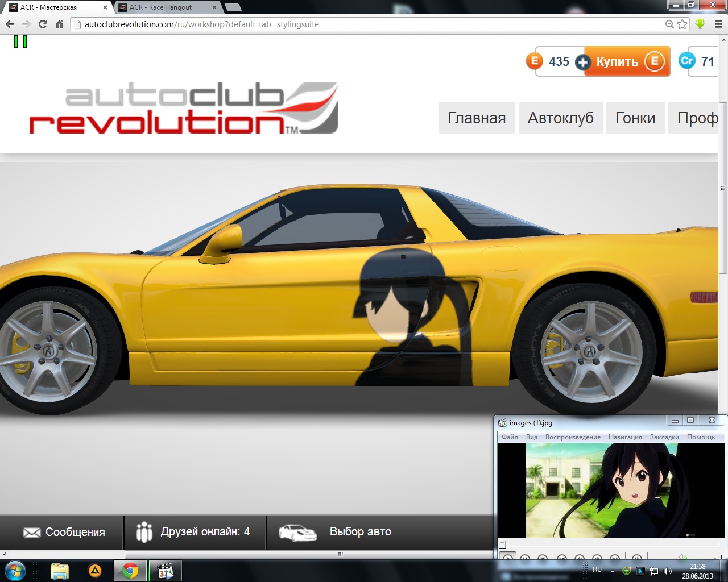Open the Проф navigation item
The width and height of the screenshot is (728, 582).
tap(694, 118)
